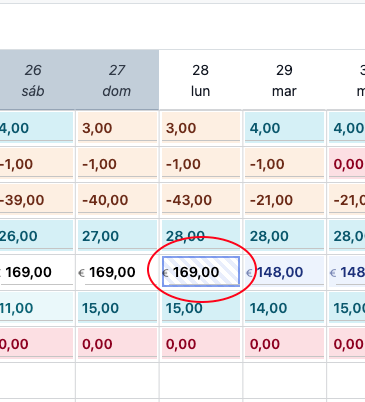This screenshot has width=365, height=402.
Task: Click the 14,00 cell under Tuesday 29
Action: coord(284,307)
